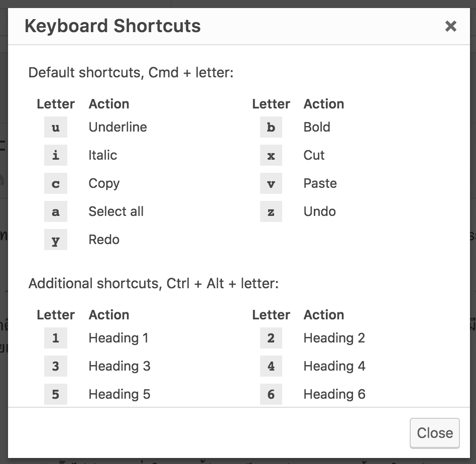476x464 pixels.
Task: Click the '2' Heading 2 key badge
Action: pyautogui.click(x=271, y=338)
